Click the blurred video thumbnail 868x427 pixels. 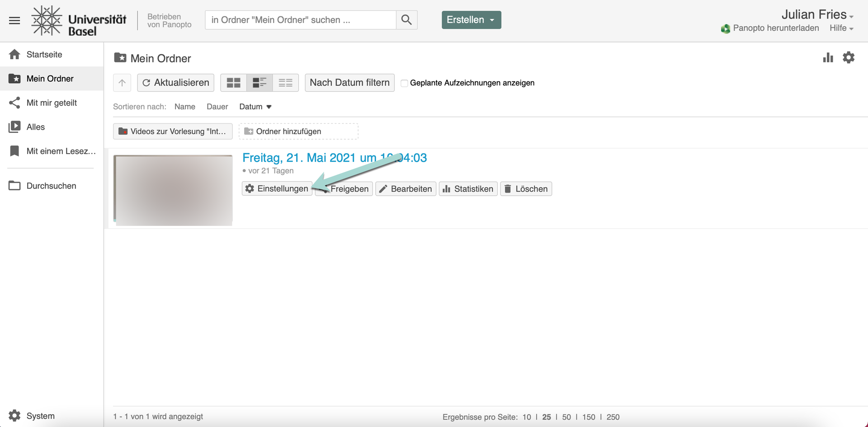tap(173, 190)
